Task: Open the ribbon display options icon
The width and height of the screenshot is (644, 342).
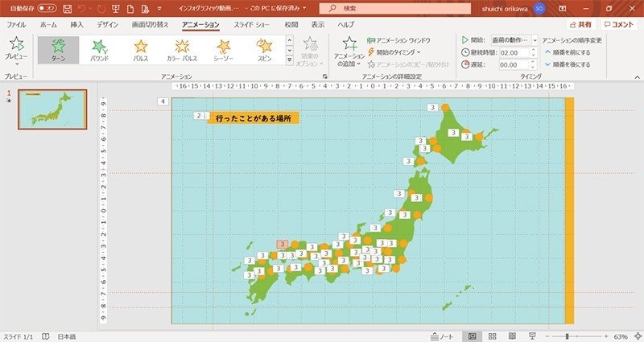Action: (x=562, y=8)
